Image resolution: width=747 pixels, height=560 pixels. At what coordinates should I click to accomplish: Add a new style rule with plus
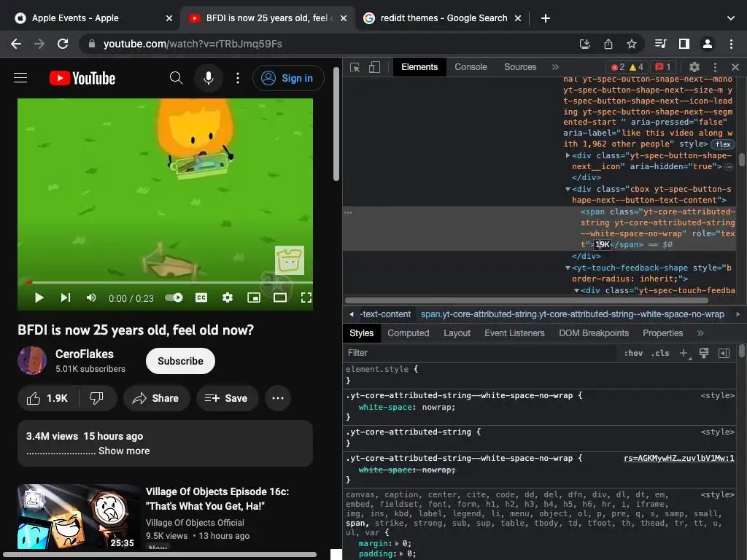point(684,353)
